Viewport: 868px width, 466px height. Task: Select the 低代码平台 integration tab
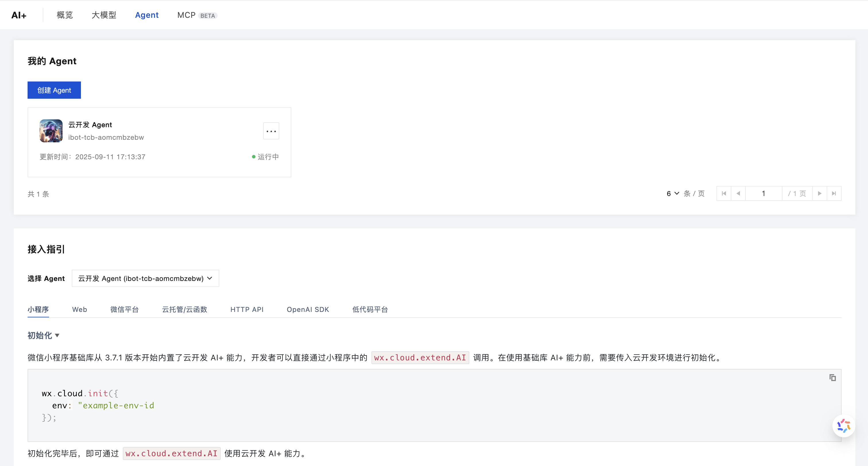pyautogui.click(x=370, y=309)
